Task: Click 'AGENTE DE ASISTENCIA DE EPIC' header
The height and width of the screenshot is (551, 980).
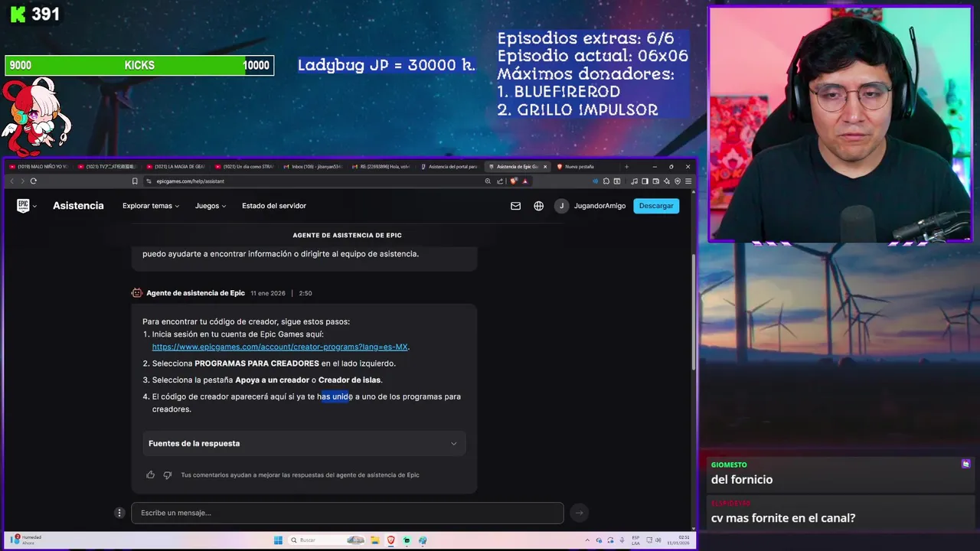Action: pyautogui.click(x=347, y=236)
